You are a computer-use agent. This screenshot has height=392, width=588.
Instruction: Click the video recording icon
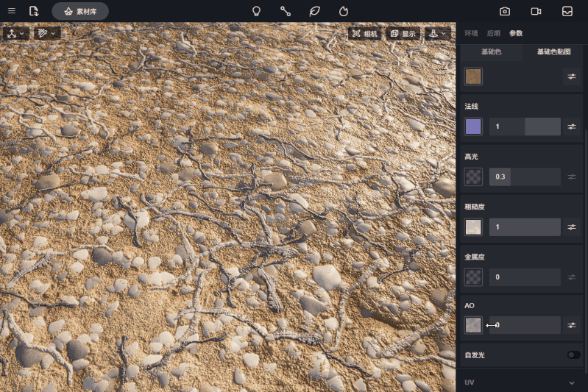click(536, 11)
